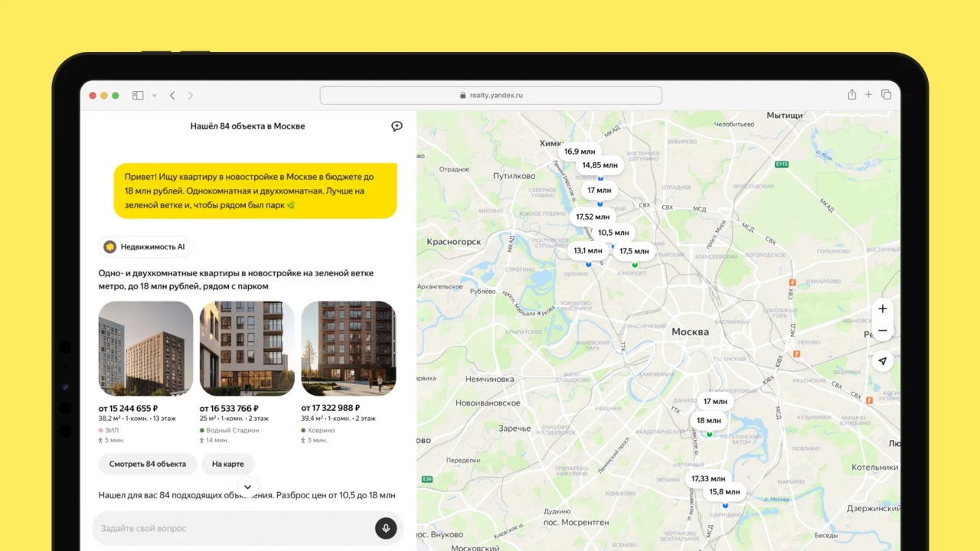Image resolution: width=980 pixels, height=551 pixels.
Task: Click the realty.yandex.ru address bar
Action: click(490, 96)
